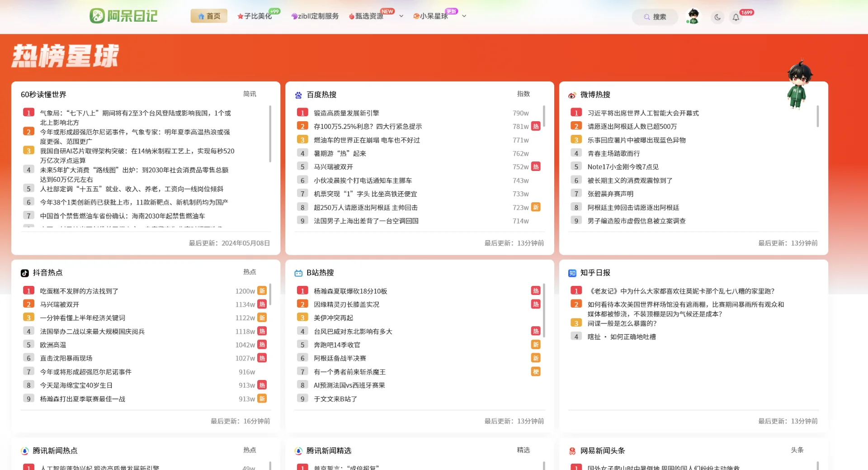Click the B站热搜 Bilibili icon
This screenshot has height=470, width=868.
(298, 273)
